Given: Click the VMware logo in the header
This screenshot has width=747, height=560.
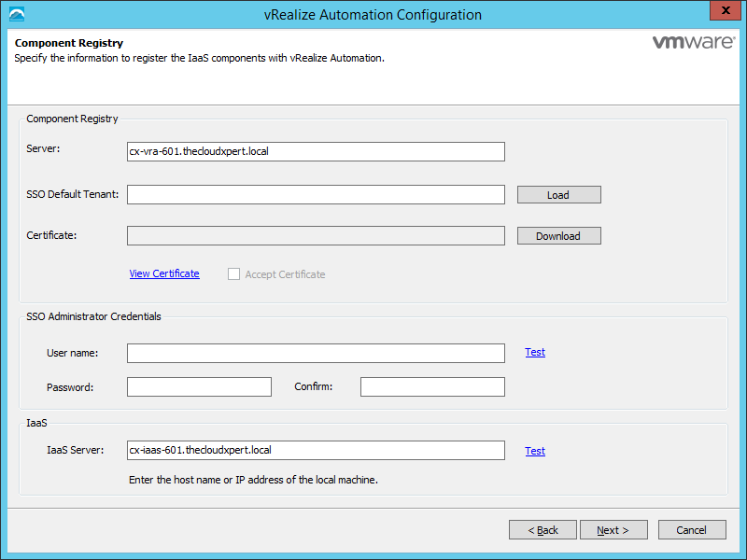Looking at the screenshot, I should click(690, 43).
